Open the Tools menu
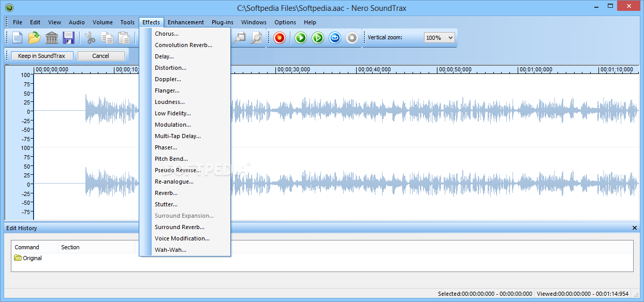 (x=127, y=22)
